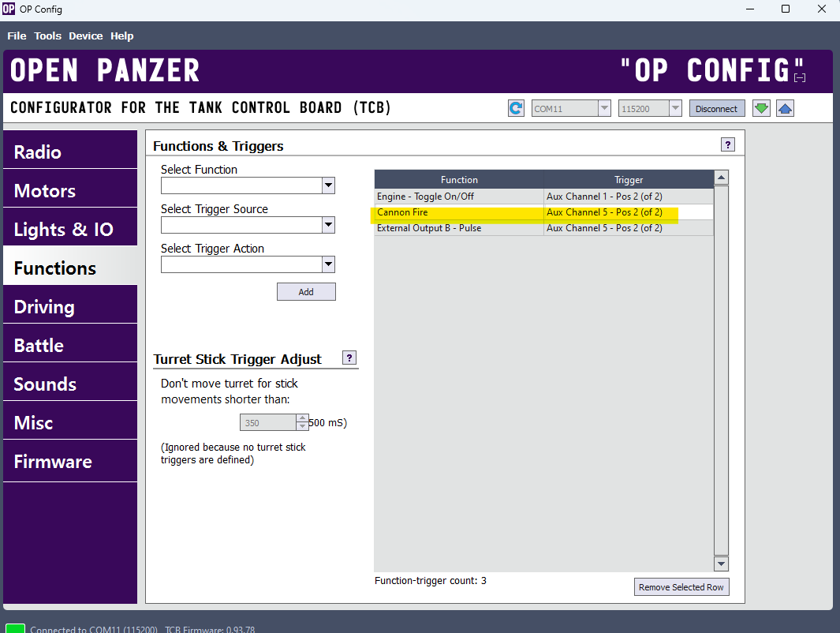
Task: Minimize the OP Config window
Action: pyautogui.click(x=750, y=9)
